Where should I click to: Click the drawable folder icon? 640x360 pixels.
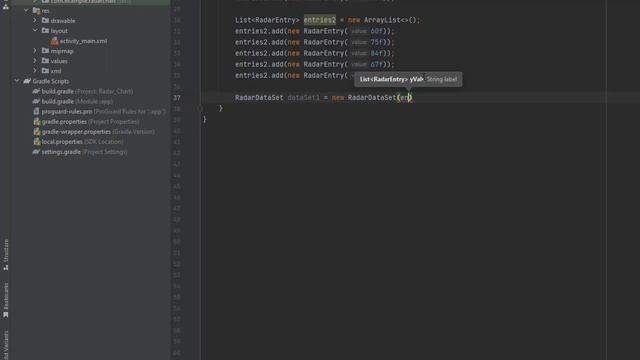(x=45, y=20)
